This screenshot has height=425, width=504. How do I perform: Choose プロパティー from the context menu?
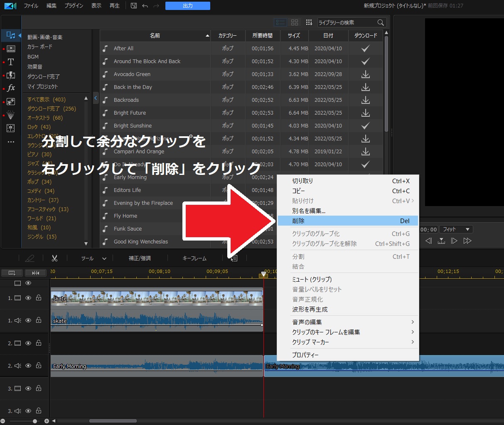[x=348, y=355]
